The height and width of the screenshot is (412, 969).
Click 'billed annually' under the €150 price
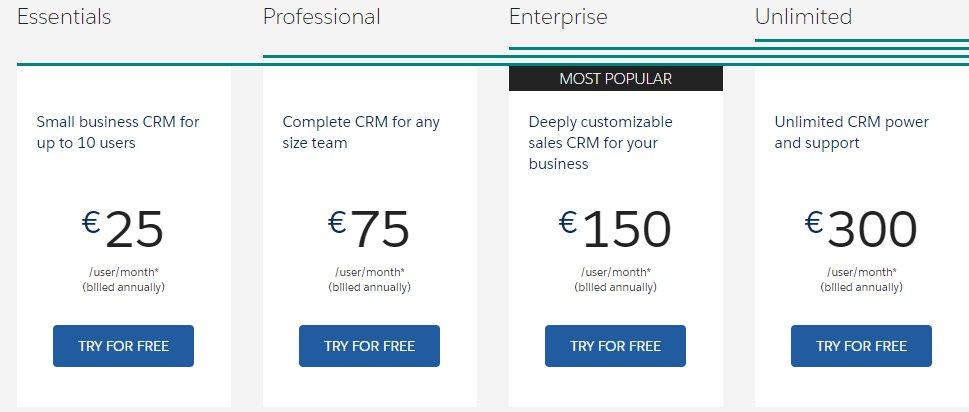tap(615, 287)
